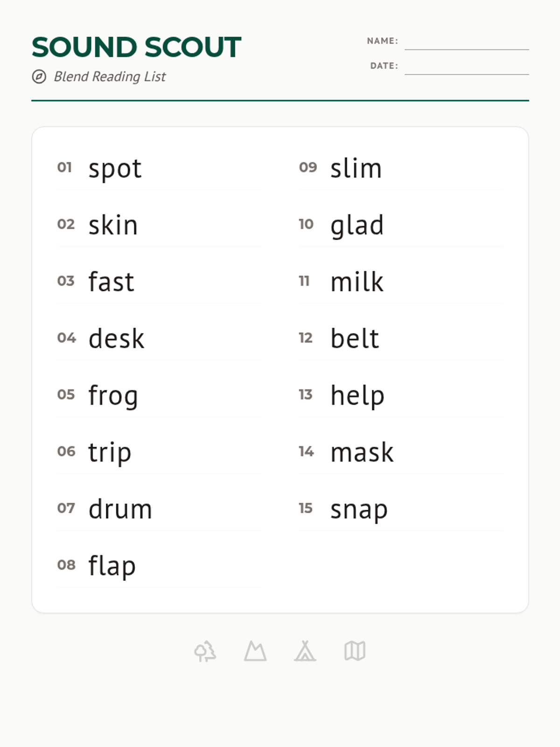The height and width of the screenshot is (747, 560).
Task: Click the tent icon in the footer
Action: tap(305, 651)
